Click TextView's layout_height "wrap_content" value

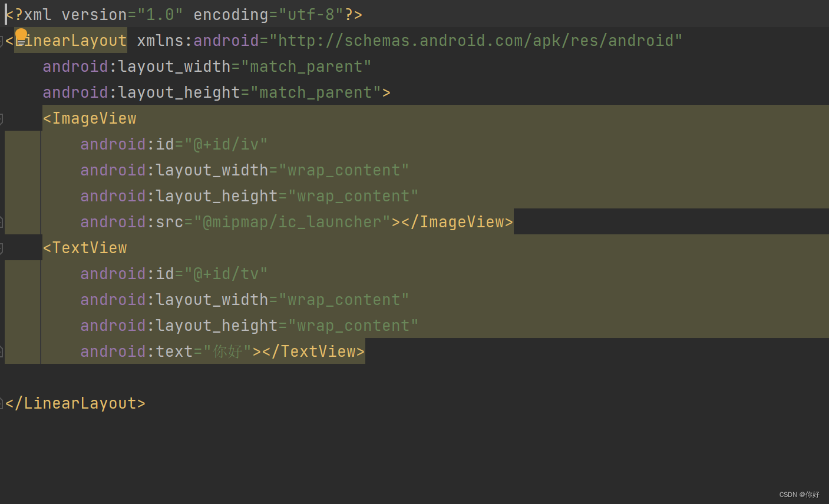click(x=354, y=326)
